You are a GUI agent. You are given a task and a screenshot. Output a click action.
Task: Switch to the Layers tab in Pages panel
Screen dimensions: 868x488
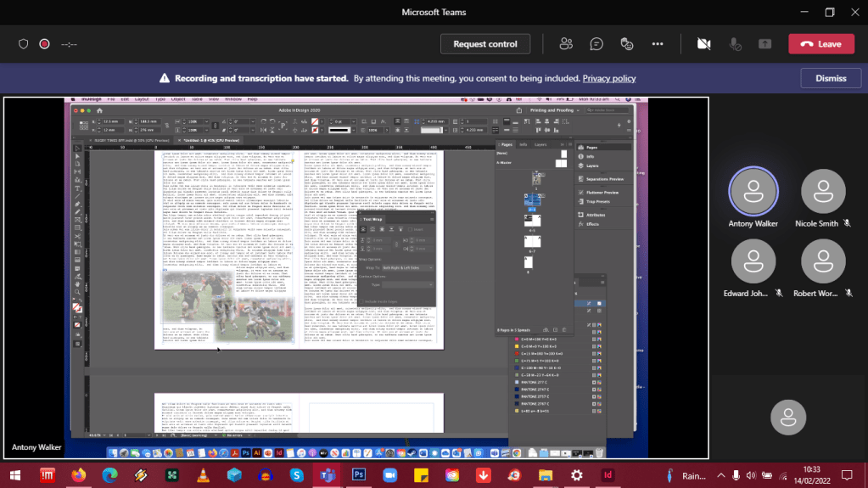(x=540, y=144)
